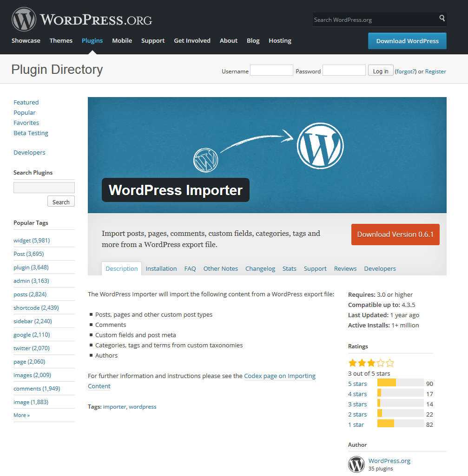Click the Download WordPress button
This screenshot has width=468, height=476.
point(407,41)
